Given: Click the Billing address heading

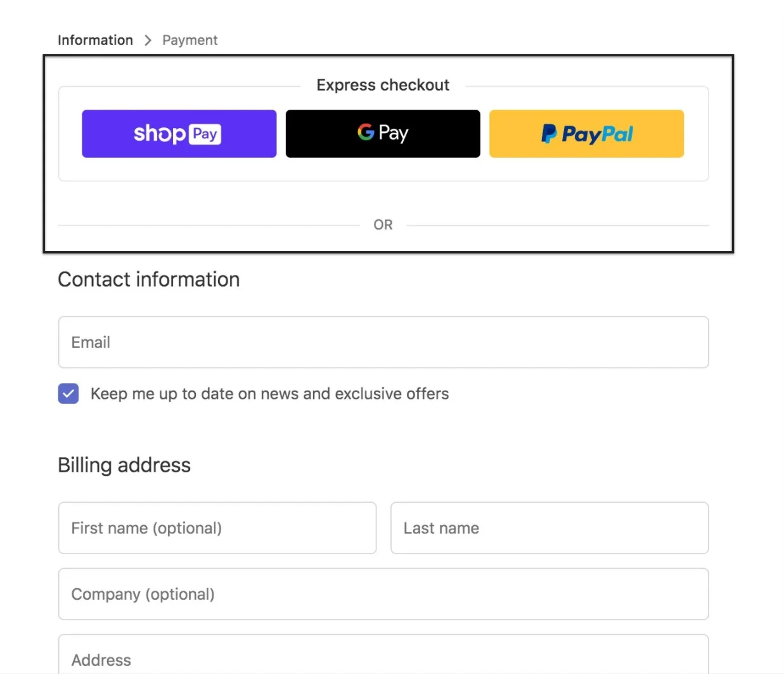Looking at the screenshot, I should [124, 465].
